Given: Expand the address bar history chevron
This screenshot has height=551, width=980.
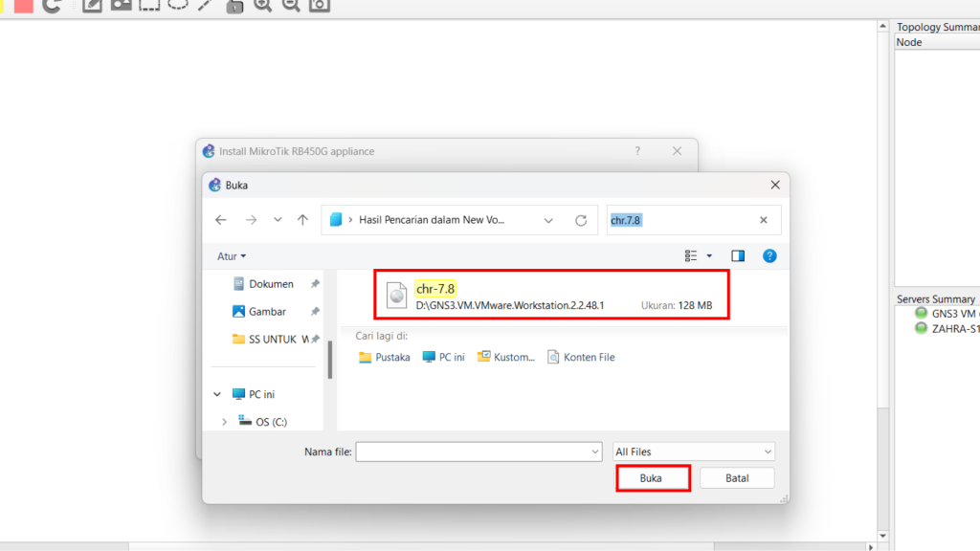Looking at the screenshot, I should (x=548, y=220).
